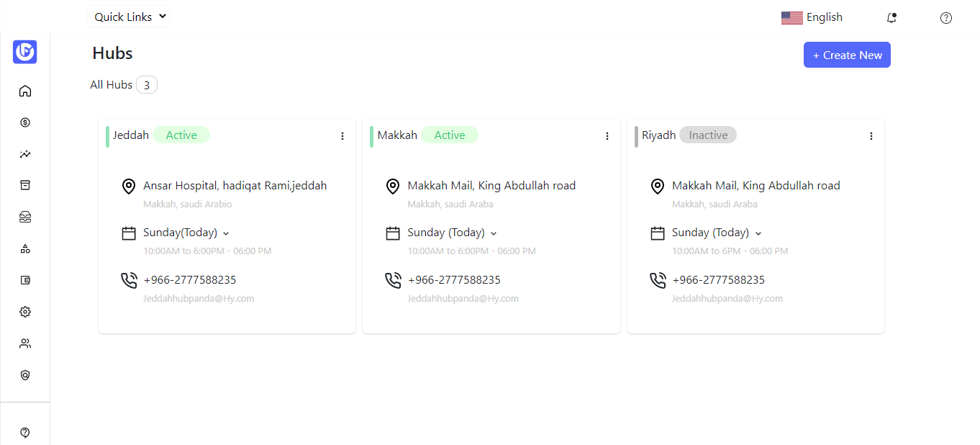The width and height of the screenshot is (980, 445).
Task: Open the Quick Links dropdown
Action: point(128,16)
